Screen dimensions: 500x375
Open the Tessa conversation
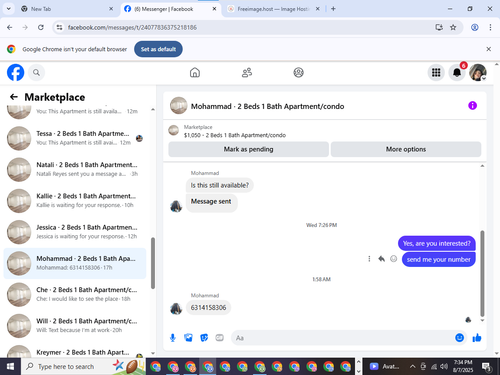point(75,138)
